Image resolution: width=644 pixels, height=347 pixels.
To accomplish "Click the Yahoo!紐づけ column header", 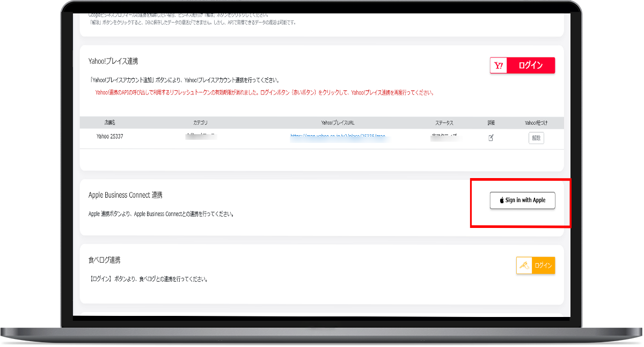I will pos(536,123).
